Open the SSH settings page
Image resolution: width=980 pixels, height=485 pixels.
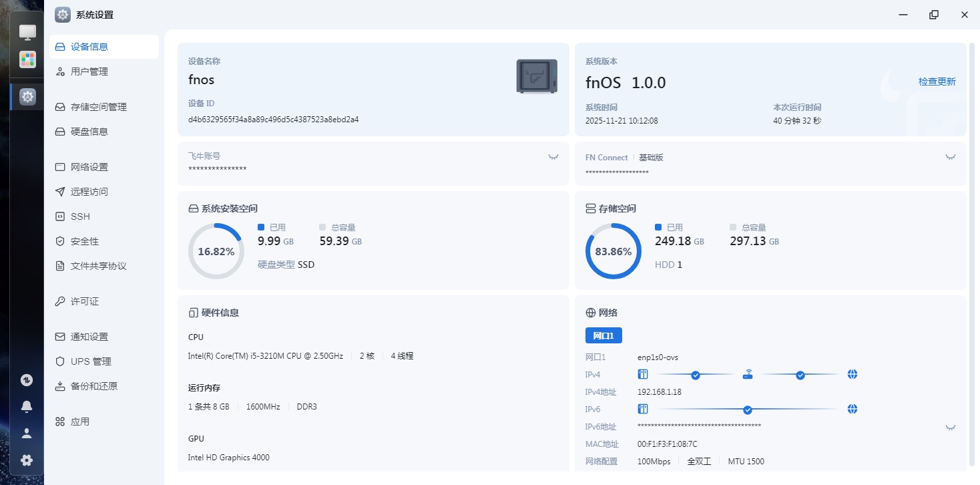point(80,216)
